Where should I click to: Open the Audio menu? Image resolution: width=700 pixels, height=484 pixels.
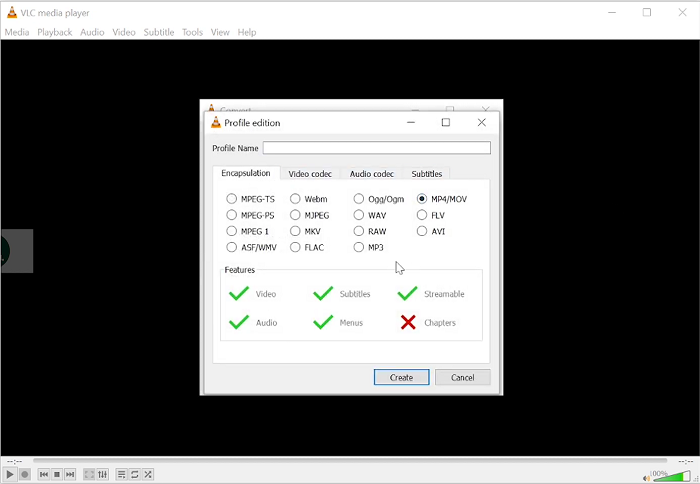(92, 32)
